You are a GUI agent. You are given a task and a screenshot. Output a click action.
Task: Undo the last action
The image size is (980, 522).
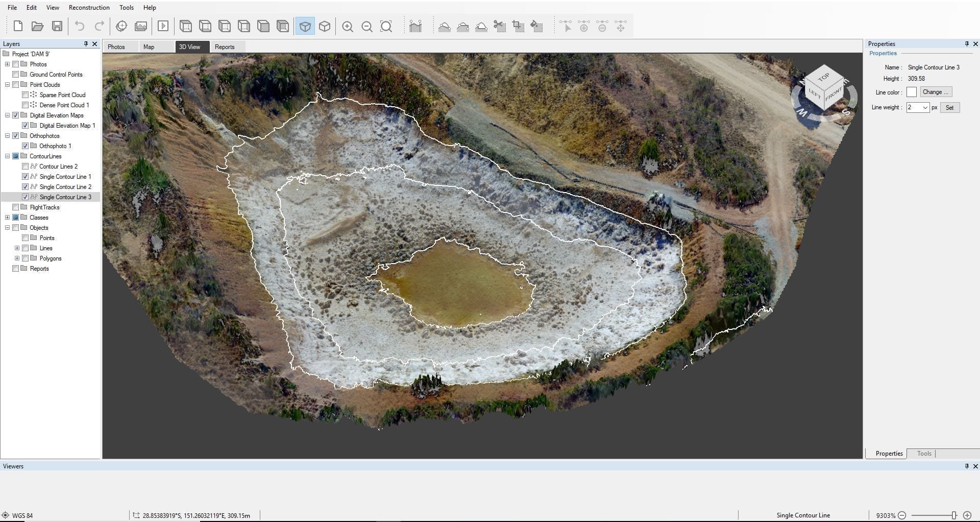pyautogui.click(x=79, y=26)
